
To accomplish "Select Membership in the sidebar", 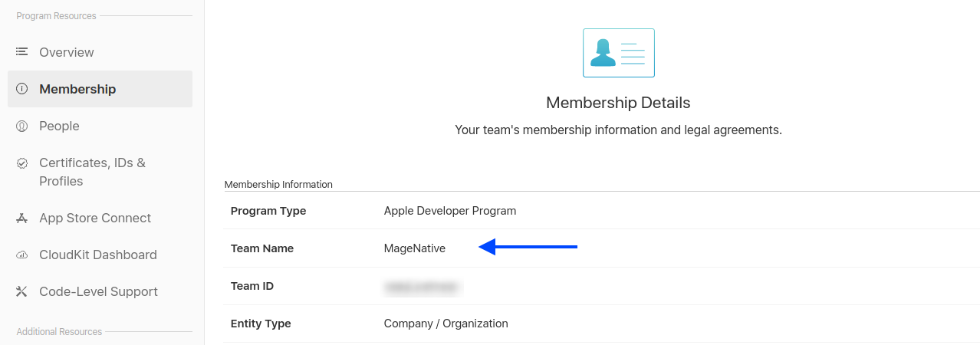I will (x=100, y=89).
